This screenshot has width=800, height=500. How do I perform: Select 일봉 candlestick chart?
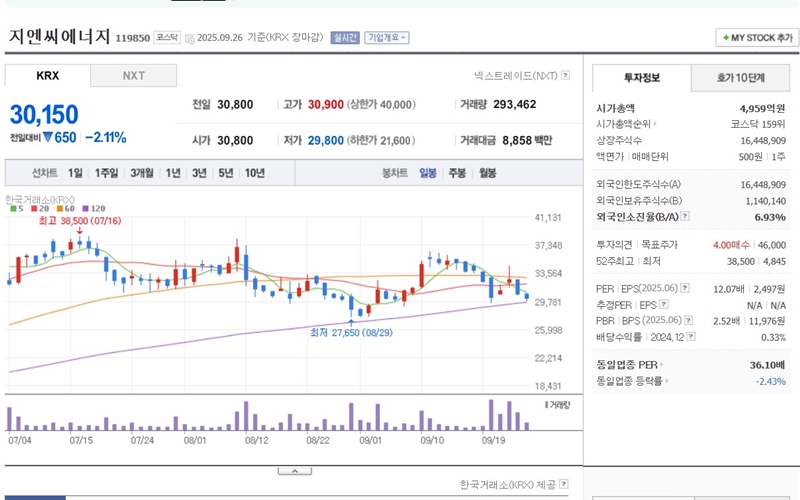(428, 173)
